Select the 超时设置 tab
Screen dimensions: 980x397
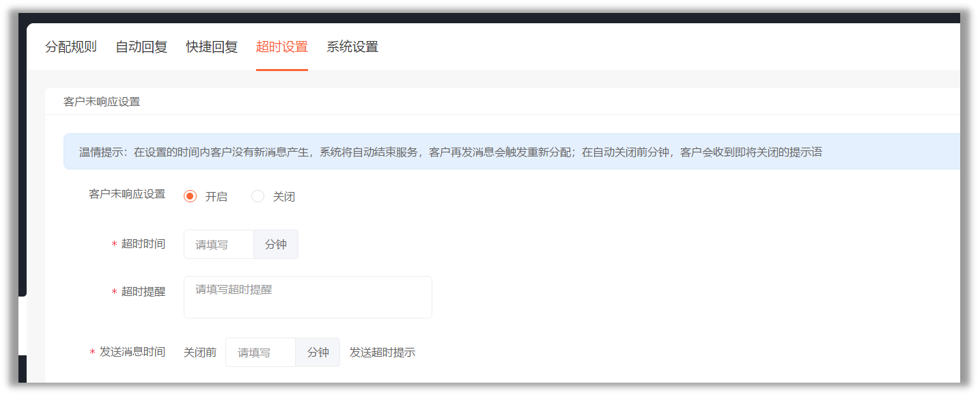[x=282, y=47]
